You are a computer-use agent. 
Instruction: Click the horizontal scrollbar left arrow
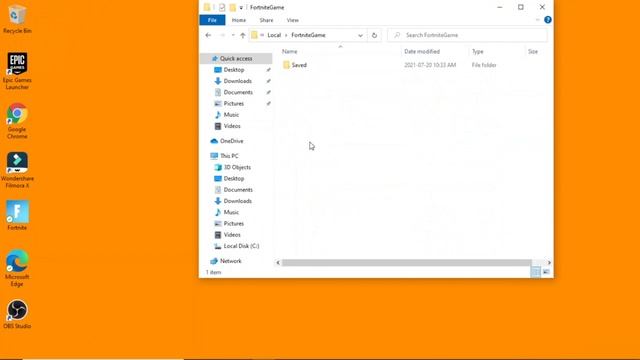click(278, 262)
